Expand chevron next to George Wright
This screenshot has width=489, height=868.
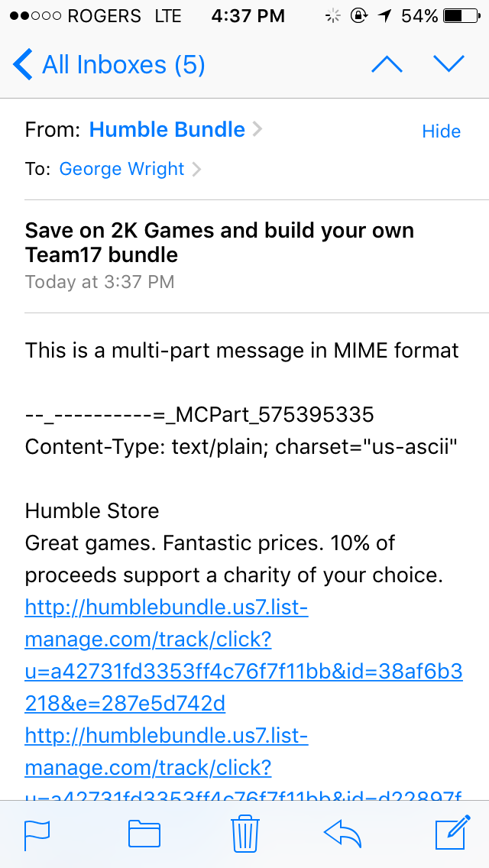pyautogui.click(x=196, y=170)
